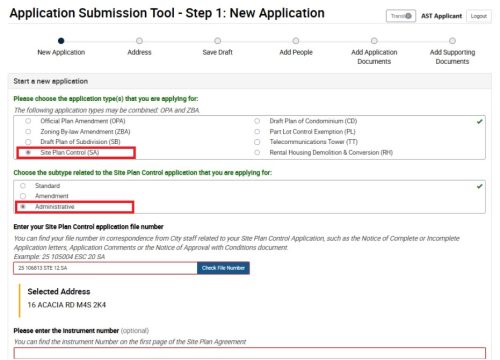The height and width of the screenshot is (360, 500).
Task: Click the green checkmark in subtype box
Action: point(479,186)
